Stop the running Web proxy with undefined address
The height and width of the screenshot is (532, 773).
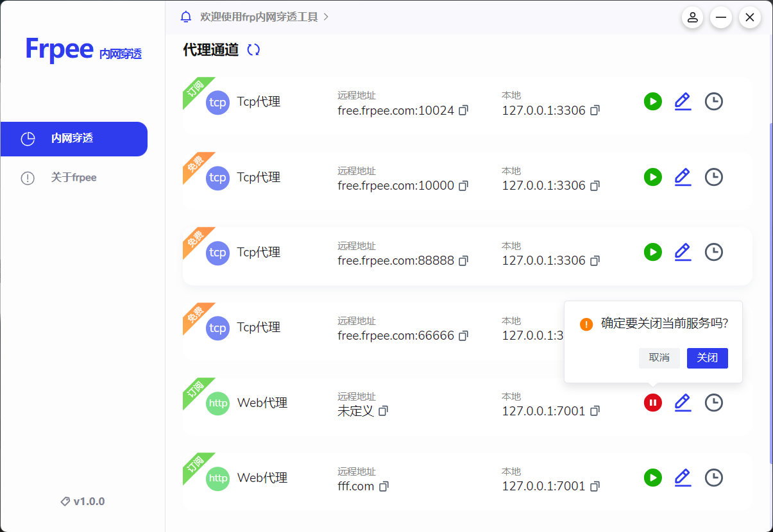pyautogui.click(x=652, y=403)
